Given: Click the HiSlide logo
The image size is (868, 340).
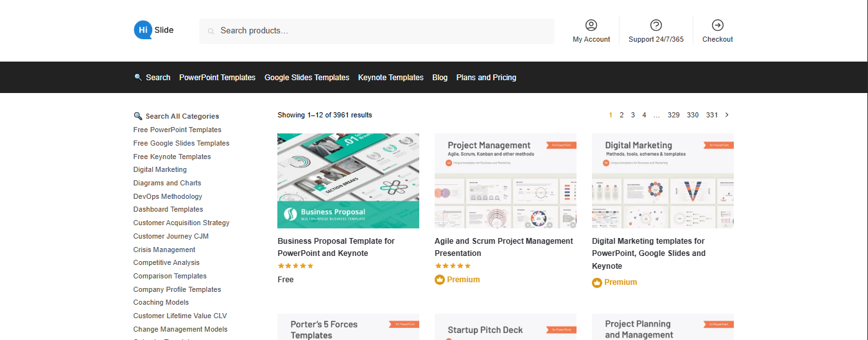Looking at the screenshot, I should [154, 30].
